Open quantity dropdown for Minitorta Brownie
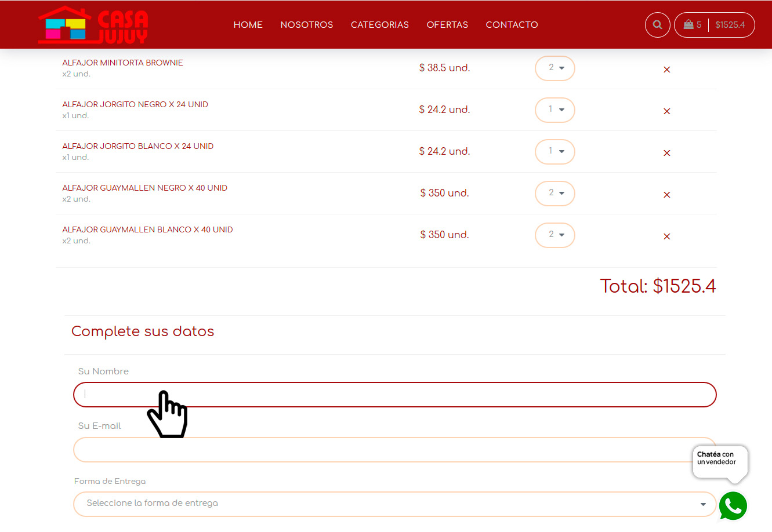The image size is (772, 532). 555,68
